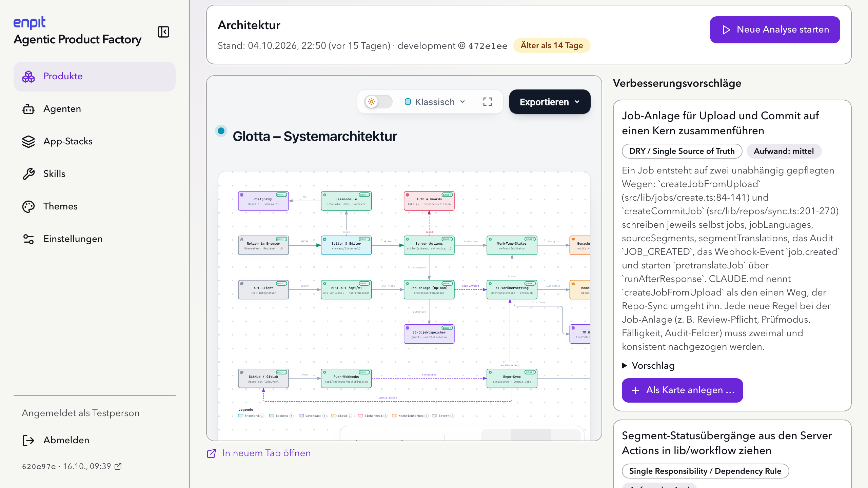This screenshot has width=868, height=488.
Task: Click Als Karte anlegen button
Action: (682, 390)
